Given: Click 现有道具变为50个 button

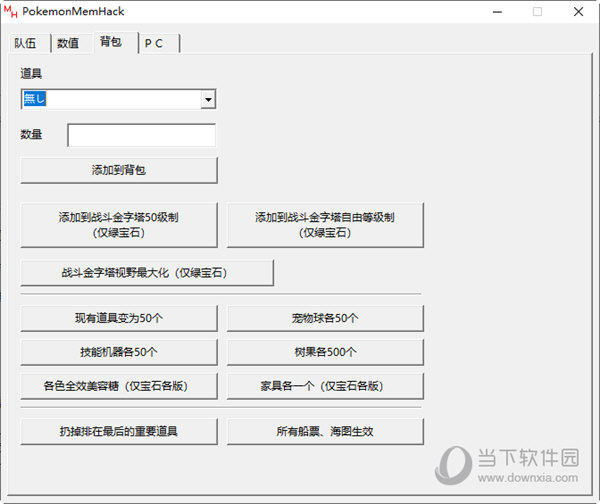Looking at the screenshot, I should click(119, 318).
